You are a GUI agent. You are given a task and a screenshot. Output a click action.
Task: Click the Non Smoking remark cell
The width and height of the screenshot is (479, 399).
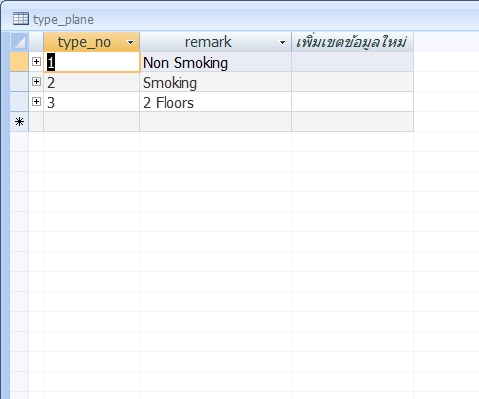[x=215, y=62]
